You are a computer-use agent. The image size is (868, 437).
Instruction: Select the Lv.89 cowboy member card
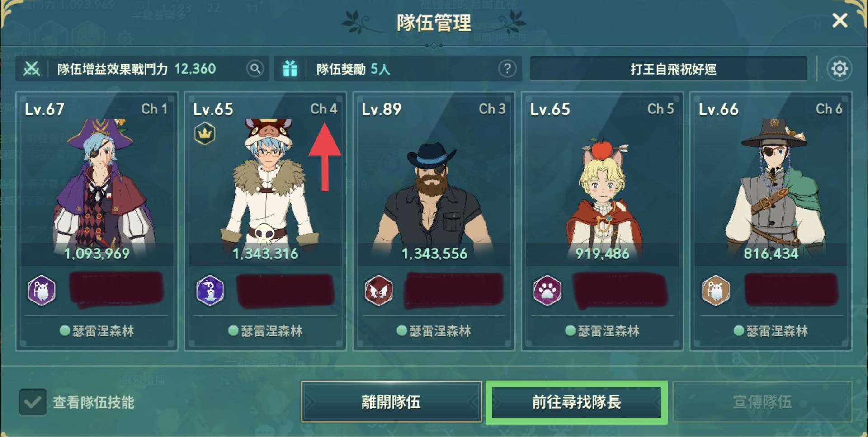(x=434, y=221)
